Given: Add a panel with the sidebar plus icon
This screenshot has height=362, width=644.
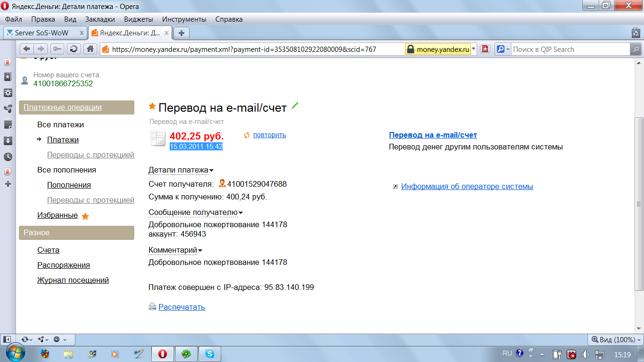Looking at the screenshot, I should click(x=8, y=184).
